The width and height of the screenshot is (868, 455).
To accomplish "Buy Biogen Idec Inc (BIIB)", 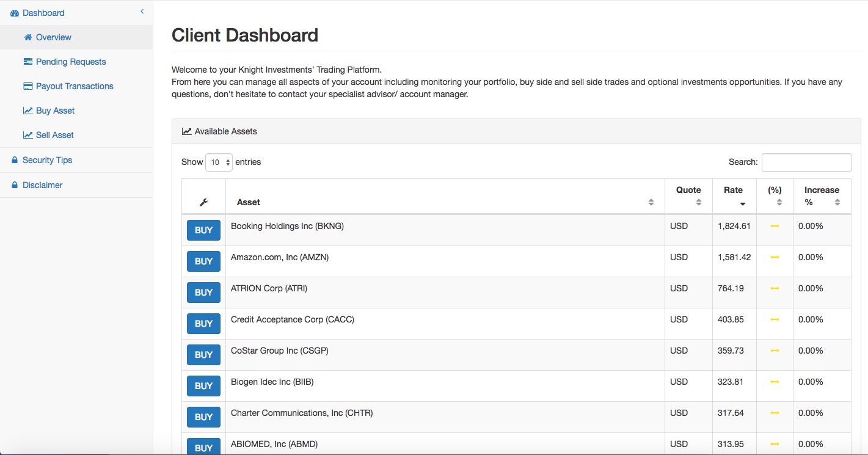I will pyautogui.click(x=203, y=386).
